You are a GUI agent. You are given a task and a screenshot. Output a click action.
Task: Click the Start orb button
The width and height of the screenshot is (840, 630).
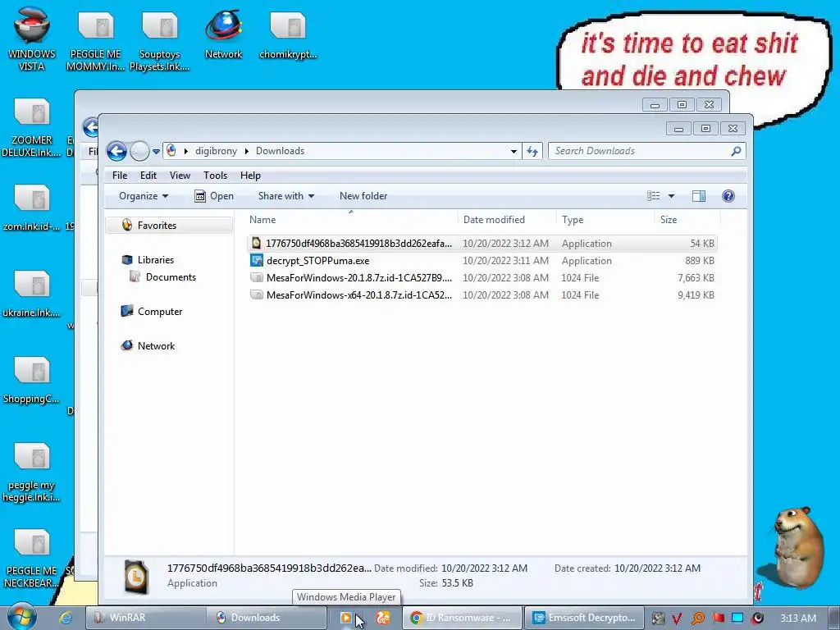click(x=22, y=617)
